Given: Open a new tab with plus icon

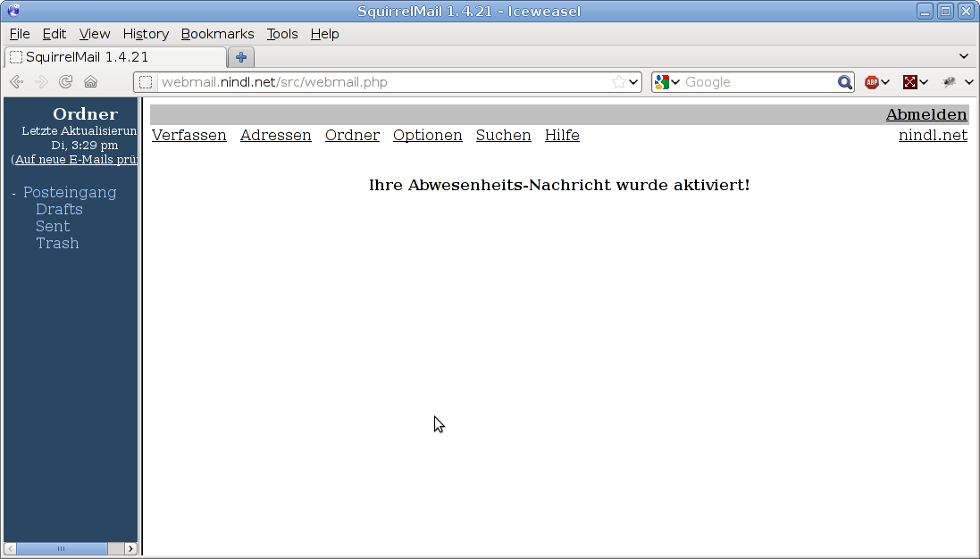Looking at the screenshot, I should tap(240, 57).
